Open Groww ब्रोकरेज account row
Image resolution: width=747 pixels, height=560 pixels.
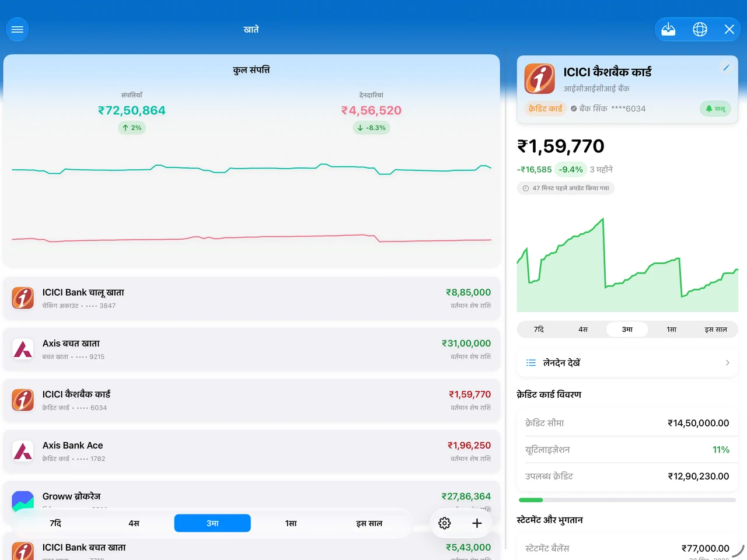252,502
